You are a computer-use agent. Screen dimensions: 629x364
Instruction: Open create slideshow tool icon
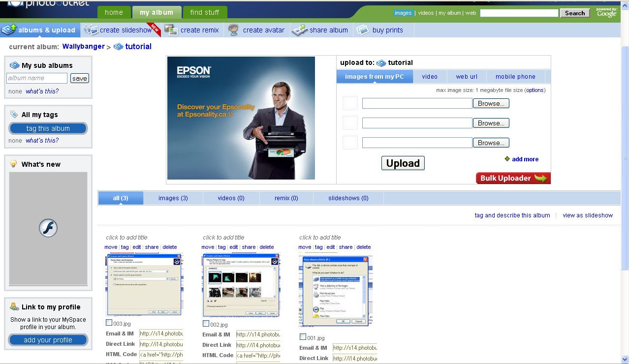click(91, 30)
